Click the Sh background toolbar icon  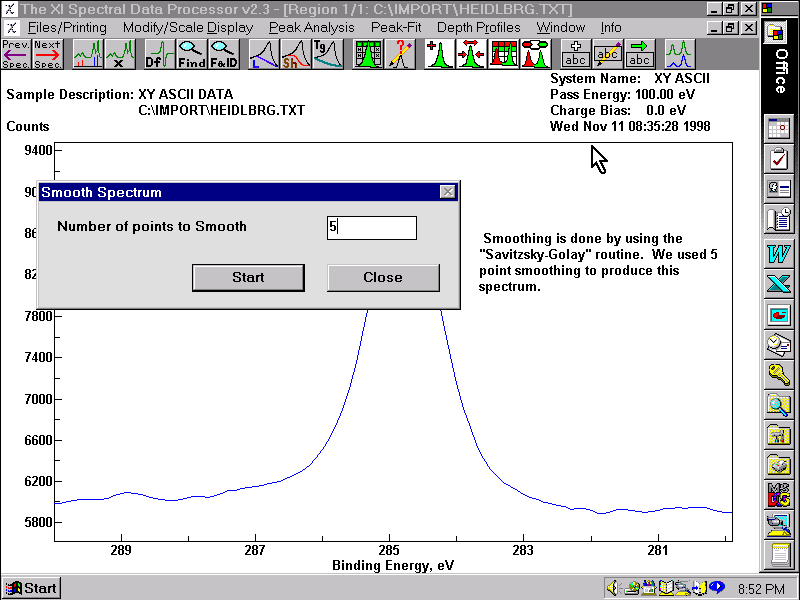click(x=295, y=53)
